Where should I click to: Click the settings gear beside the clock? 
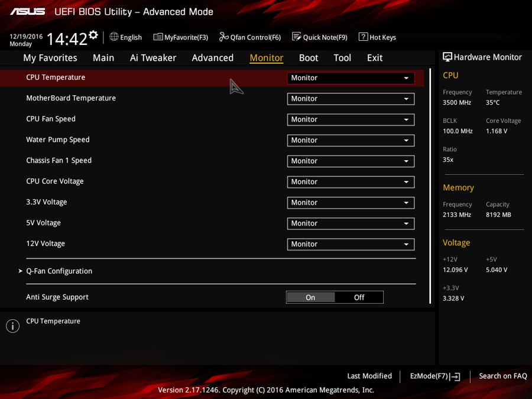point(93,35)
